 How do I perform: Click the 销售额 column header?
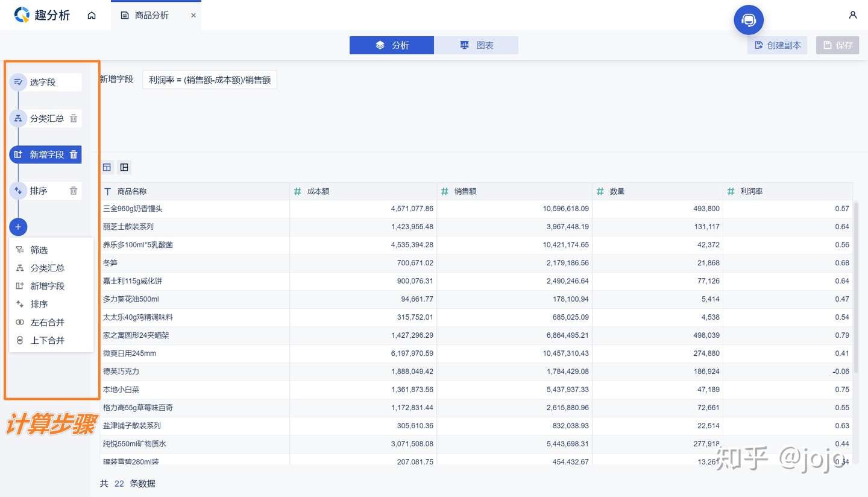pos(515,191)
